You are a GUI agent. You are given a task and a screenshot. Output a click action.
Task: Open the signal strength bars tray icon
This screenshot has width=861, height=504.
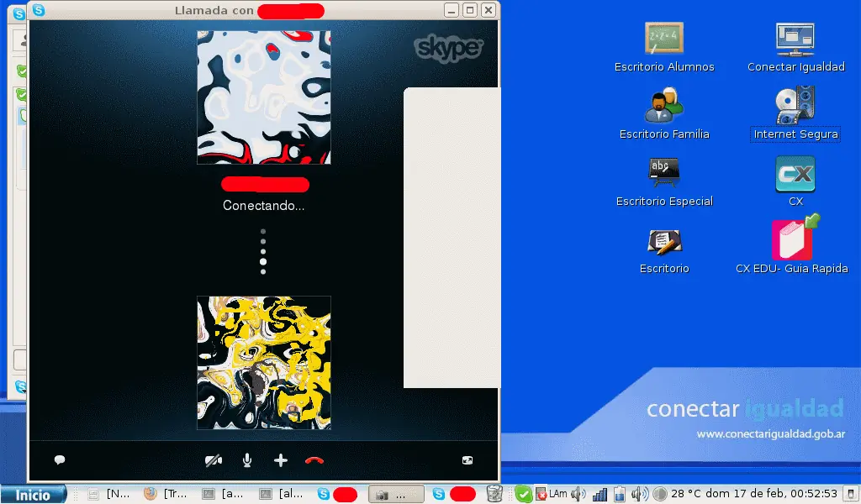tap(600, 494)
